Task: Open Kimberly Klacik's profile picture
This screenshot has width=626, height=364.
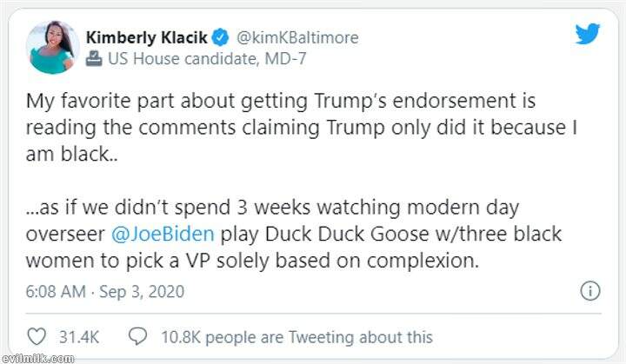Action: (x=54, y=47)
